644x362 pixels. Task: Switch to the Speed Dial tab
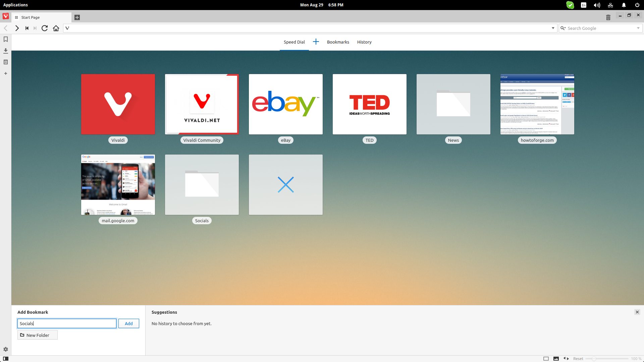[x=294, y=42]
